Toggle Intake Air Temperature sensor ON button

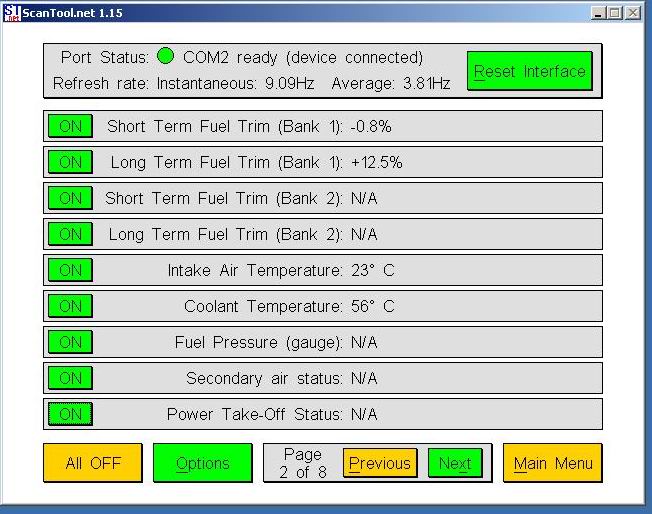pyautogui.click(x=70, y=270)
